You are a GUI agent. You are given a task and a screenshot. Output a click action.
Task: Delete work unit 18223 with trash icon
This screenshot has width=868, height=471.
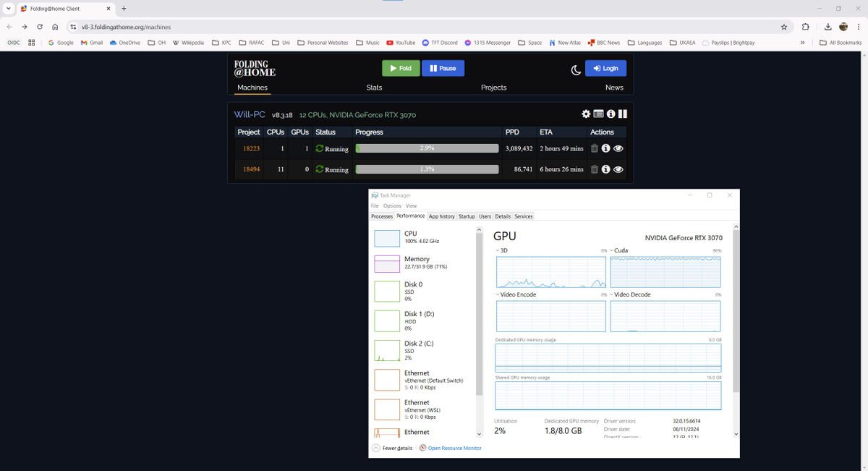click(x=594, y=148)
